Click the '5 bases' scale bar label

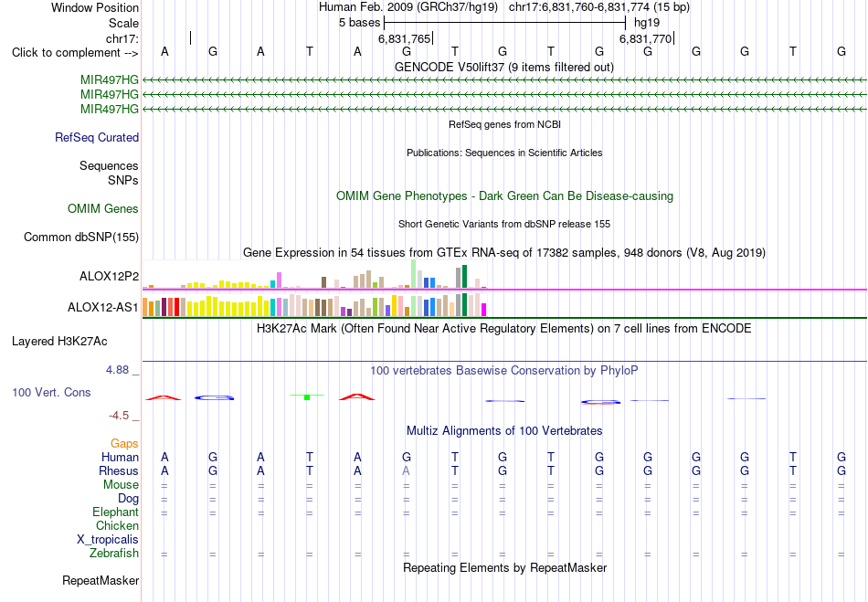pos(359,23)
